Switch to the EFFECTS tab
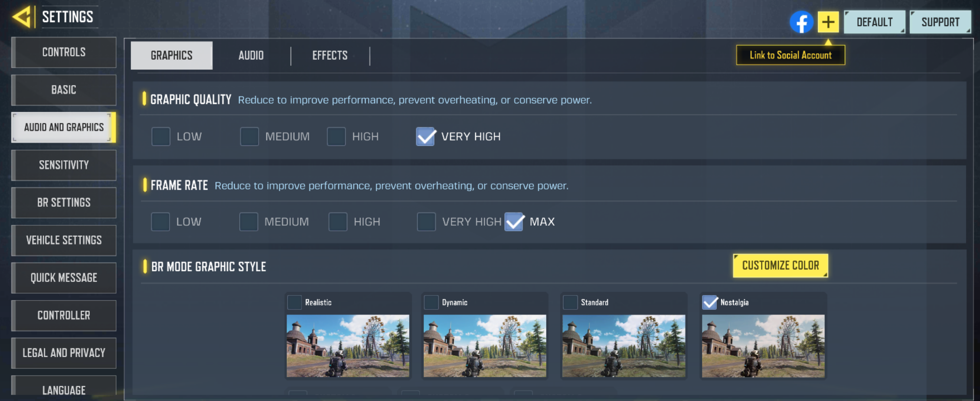The image size is (980, 401). (330, 56)
